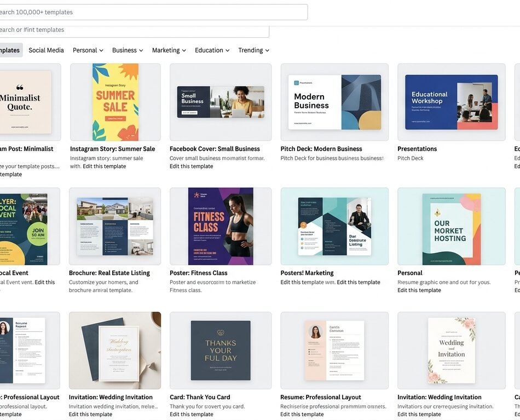Image resolution: width=520 pixels, height=420 pixels.
Task: Click 'Facebook Cover: Small Business' title
Action: click(x=215, y=149)
